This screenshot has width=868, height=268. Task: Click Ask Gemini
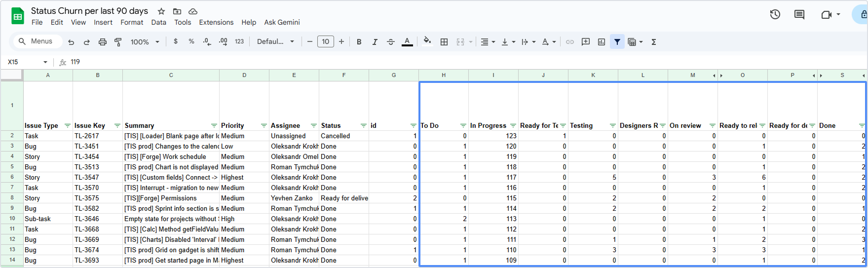click(x=282, y=22)
